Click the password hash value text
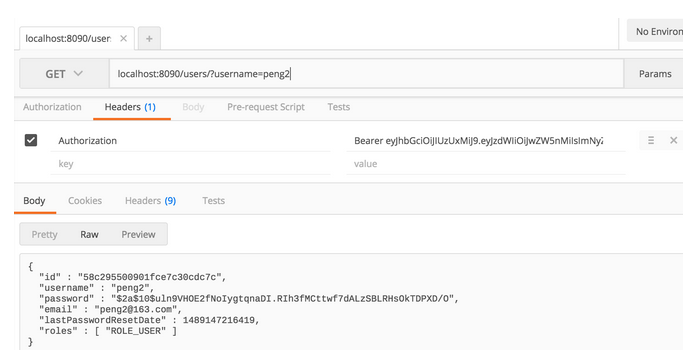The height and width of the screenshot is (364, 694). click(282, 299)
